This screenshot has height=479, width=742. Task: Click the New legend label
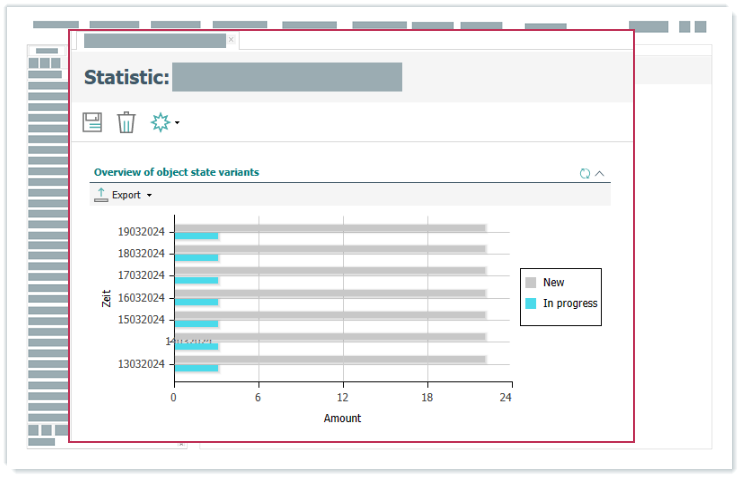[553, 283]
